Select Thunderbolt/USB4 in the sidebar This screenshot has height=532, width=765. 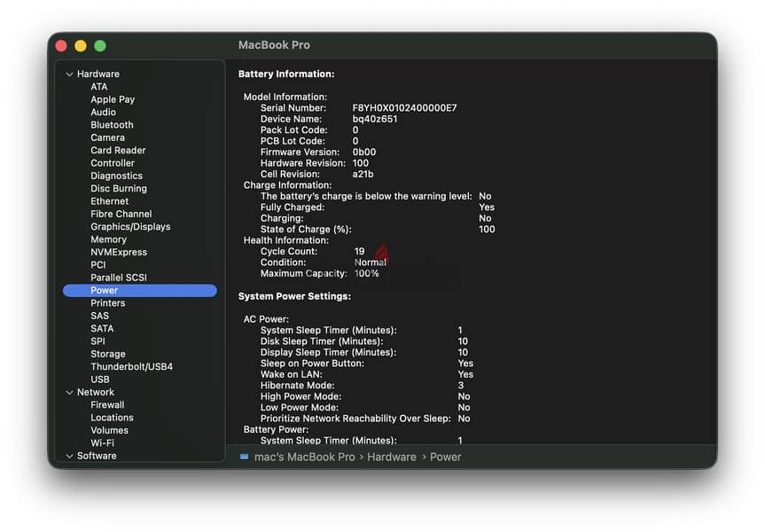click(132, 366)
